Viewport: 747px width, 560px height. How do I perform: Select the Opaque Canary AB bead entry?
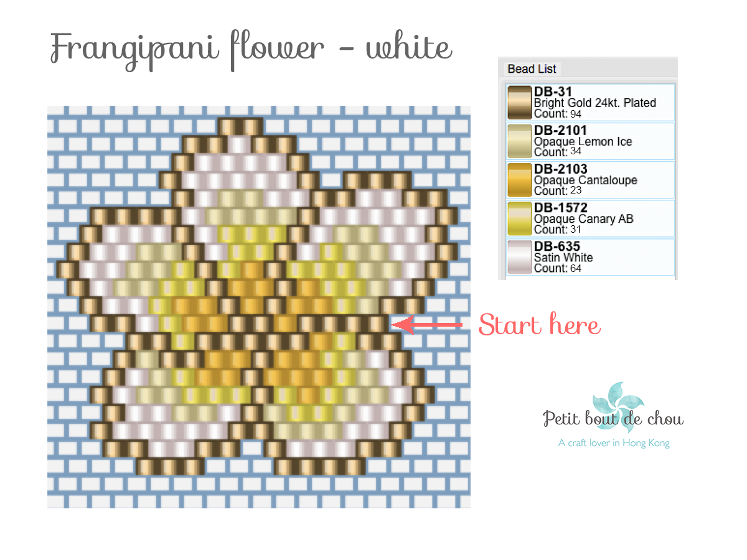point(591,218)
